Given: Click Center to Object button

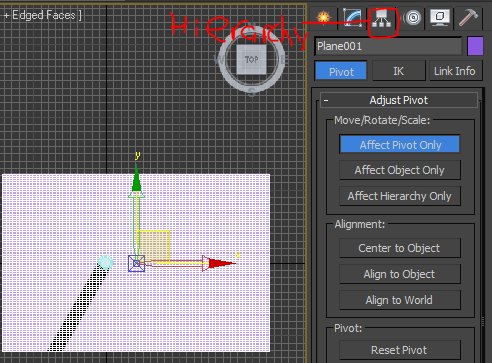Looking at the screenshot, I should 400,248.
